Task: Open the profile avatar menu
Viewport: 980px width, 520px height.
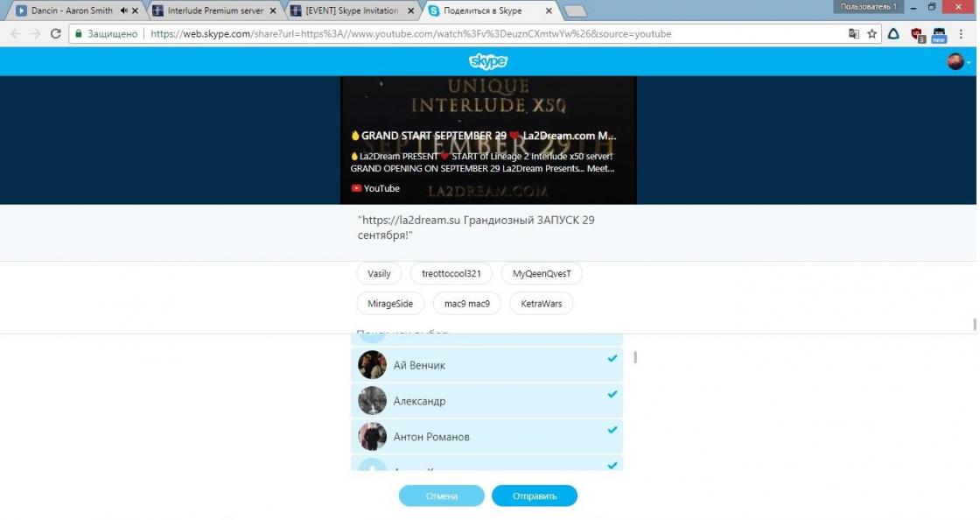Action: click(x=955, y=61)
